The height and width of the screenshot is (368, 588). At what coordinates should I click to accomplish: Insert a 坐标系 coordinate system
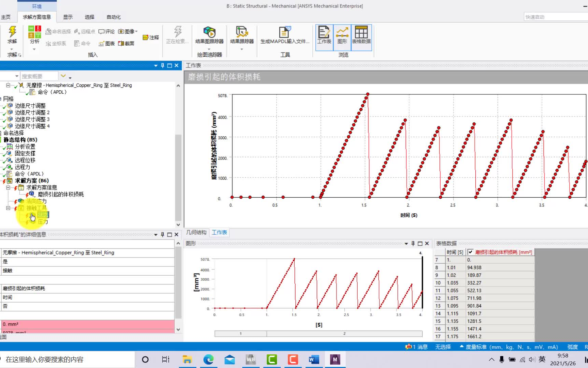pos(56,43)
